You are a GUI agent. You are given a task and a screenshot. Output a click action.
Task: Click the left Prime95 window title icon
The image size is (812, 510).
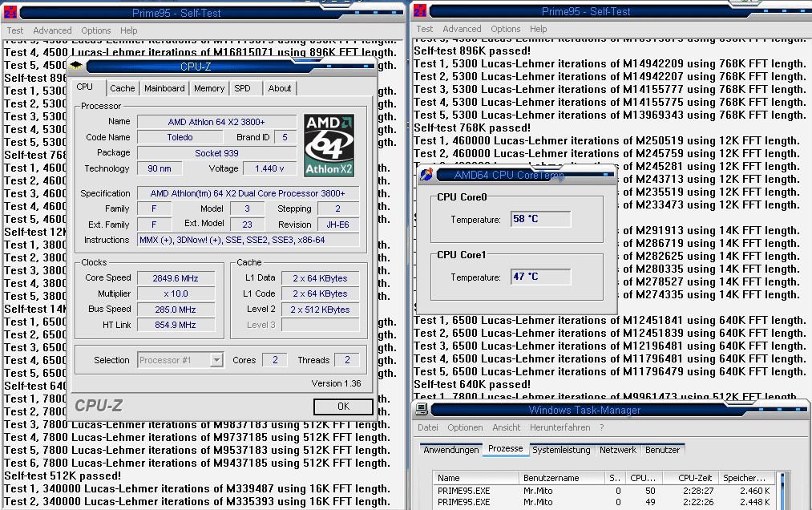pos(10,13)
